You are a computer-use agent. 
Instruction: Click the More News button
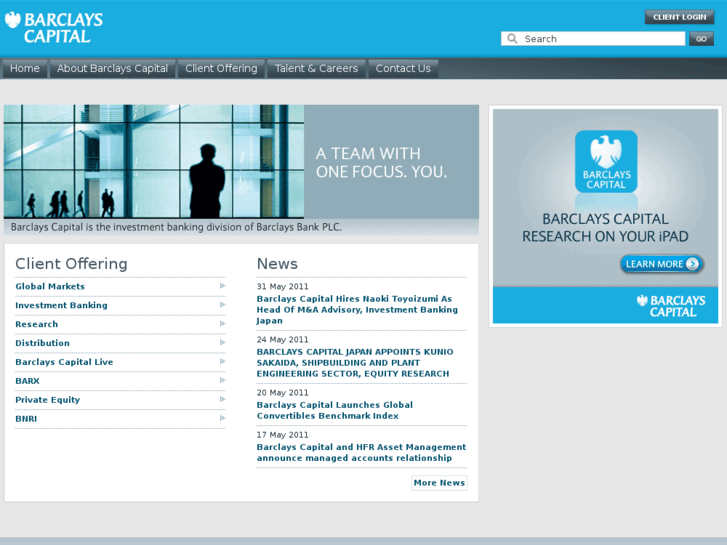tap(439, 483)
